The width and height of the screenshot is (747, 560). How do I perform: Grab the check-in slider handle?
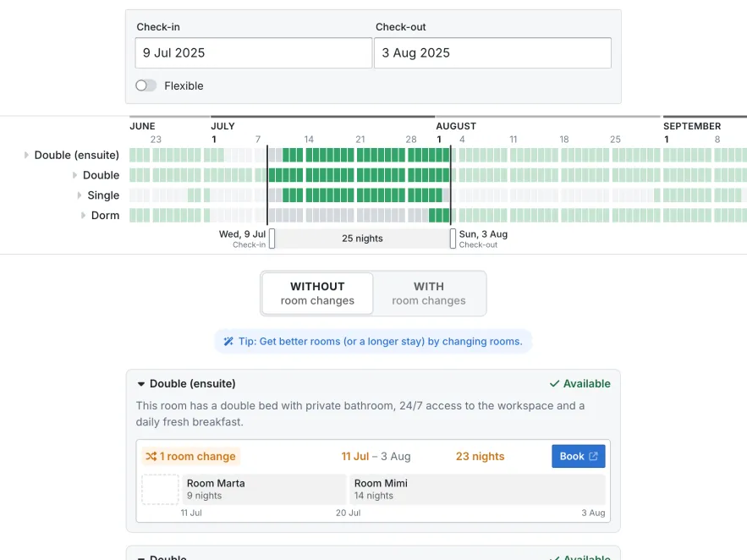point(272,239)
